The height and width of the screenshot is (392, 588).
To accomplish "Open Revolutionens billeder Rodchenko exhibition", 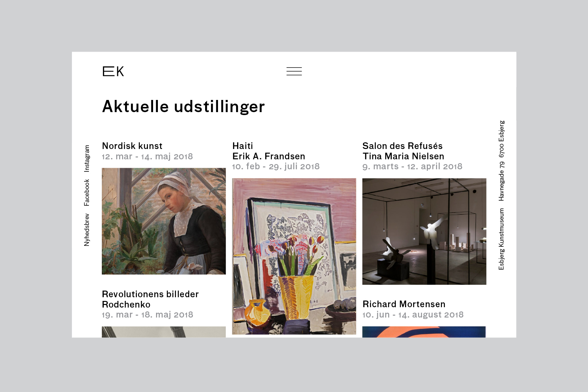I will pyautogui.click(x=150, y=299).
